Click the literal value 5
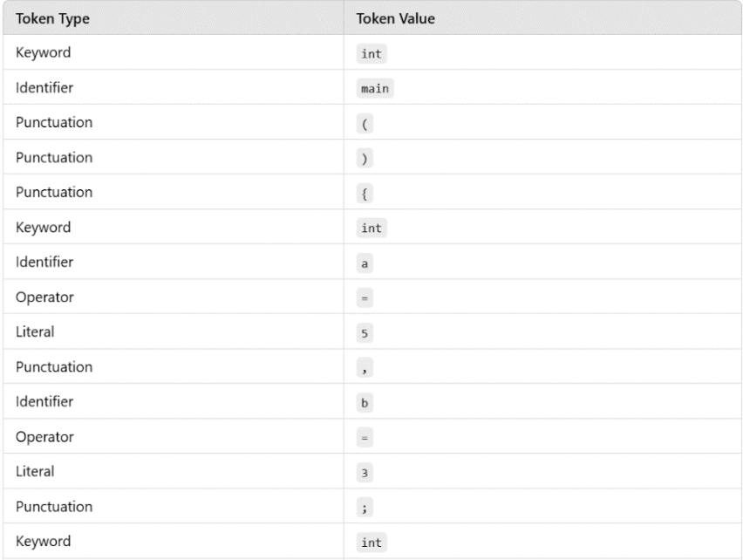Image resolution: width=743 pixels, height=560 pixels. pos(365,333)
